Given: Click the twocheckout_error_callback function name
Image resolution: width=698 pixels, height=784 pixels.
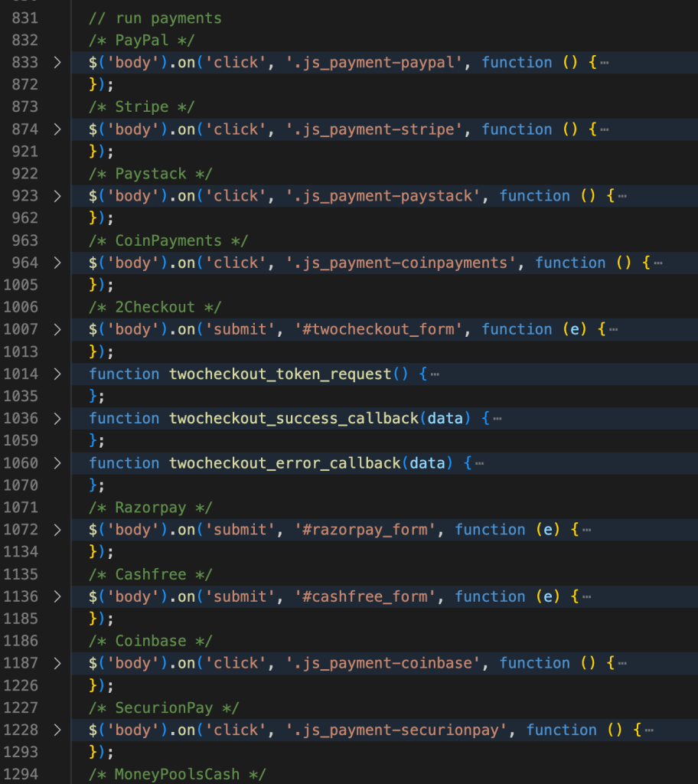Looking at the screenshot, I should coord(285,463).
